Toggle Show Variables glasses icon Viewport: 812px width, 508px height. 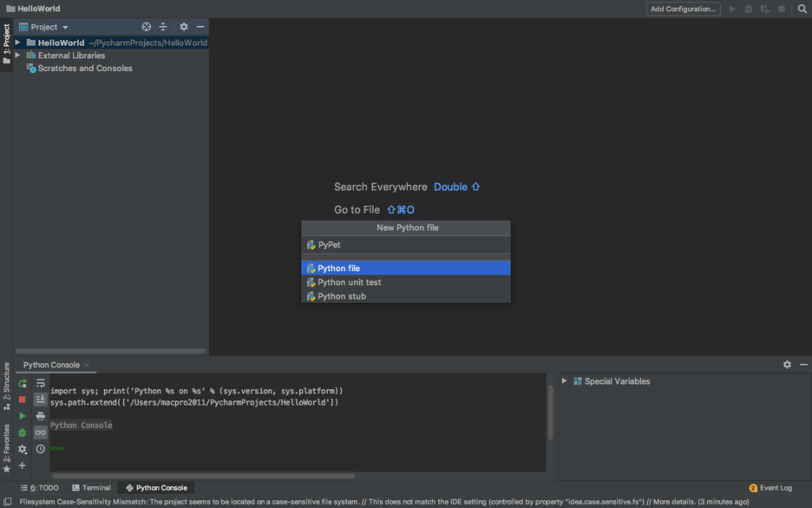point(41,432)
